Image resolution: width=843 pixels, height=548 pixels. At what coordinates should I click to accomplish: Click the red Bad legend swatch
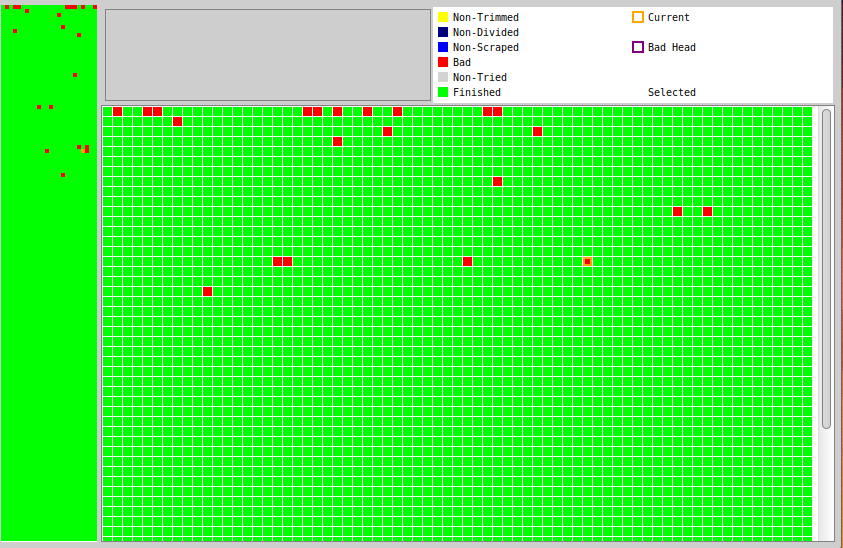point(443,62)
